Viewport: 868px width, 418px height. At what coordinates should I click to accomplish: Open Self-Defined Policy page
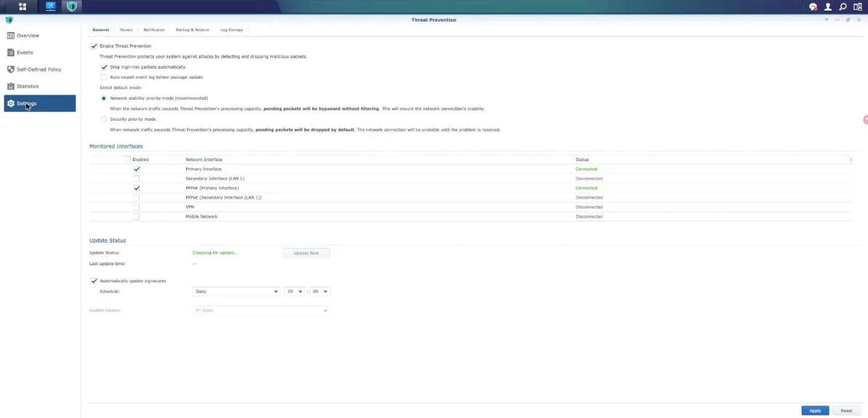point(40,69)
